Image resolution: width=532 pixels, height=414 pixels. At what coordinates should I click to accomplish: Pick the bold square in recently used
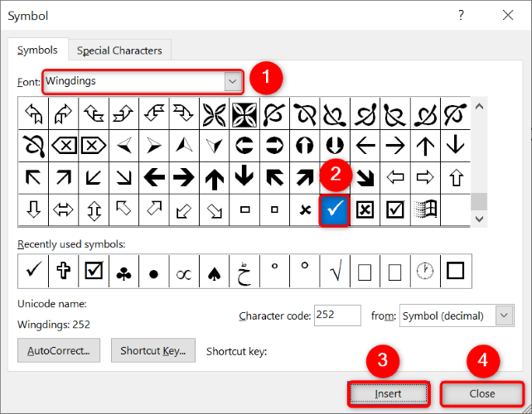(x=456, y=272)
